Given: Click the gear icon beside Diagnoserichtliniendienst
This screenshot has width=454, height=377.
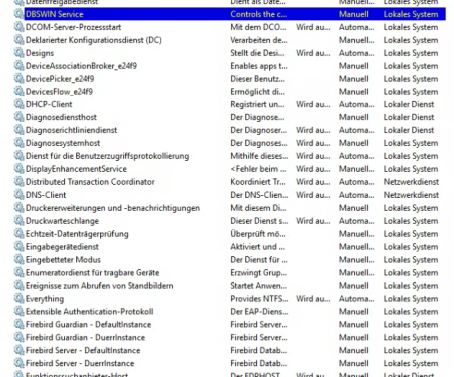Looking at the screenshot, I should [x=19, y=130].
